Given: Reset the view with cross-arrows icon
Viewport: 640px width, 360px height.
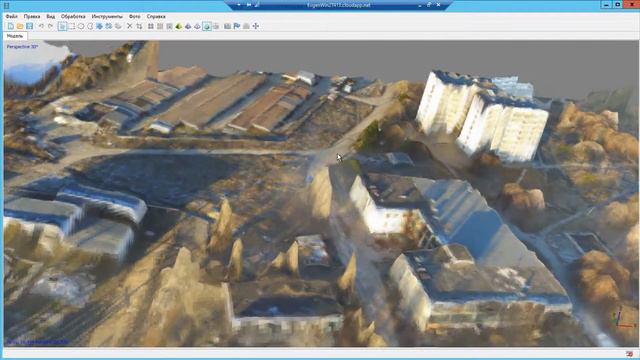Looking at the screenshot, I should pos(256,26).
